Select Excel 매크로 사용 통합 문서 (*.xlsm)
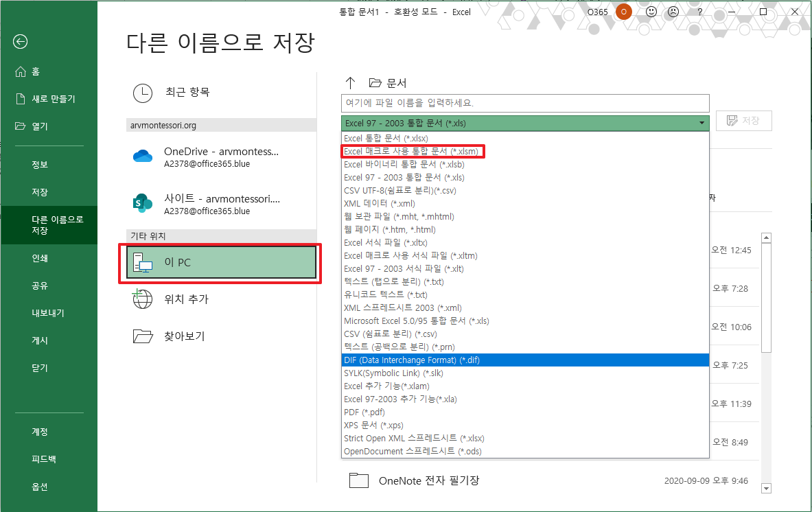Image resolution: width=812 pixels, height=512 pixels. coord(525,152)
